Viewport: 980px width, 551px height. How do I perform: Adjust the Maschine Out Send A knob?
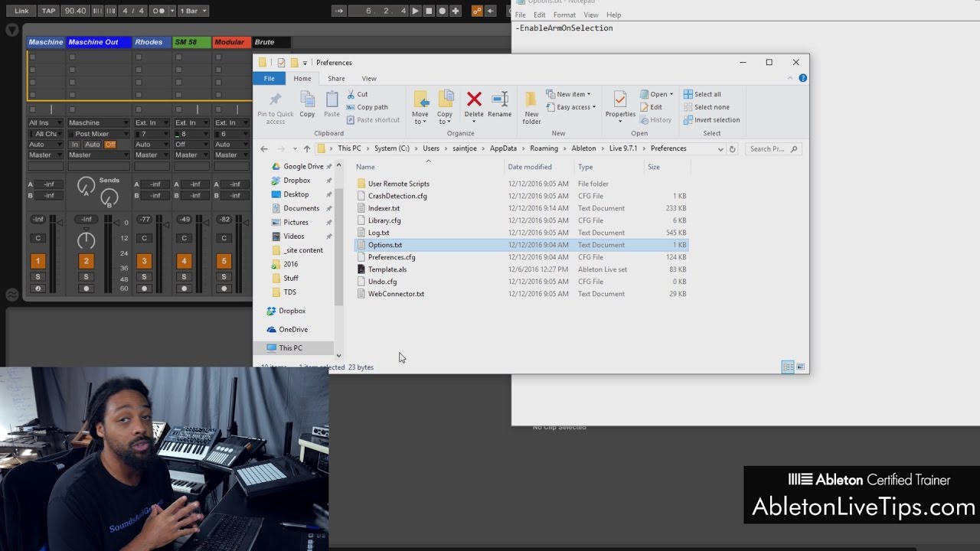tap(86, 185)
